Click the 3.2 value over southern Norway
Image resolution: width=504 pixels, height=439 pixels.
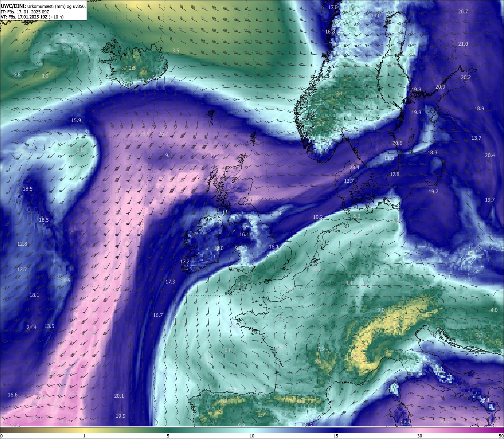(x=321, y=124)
